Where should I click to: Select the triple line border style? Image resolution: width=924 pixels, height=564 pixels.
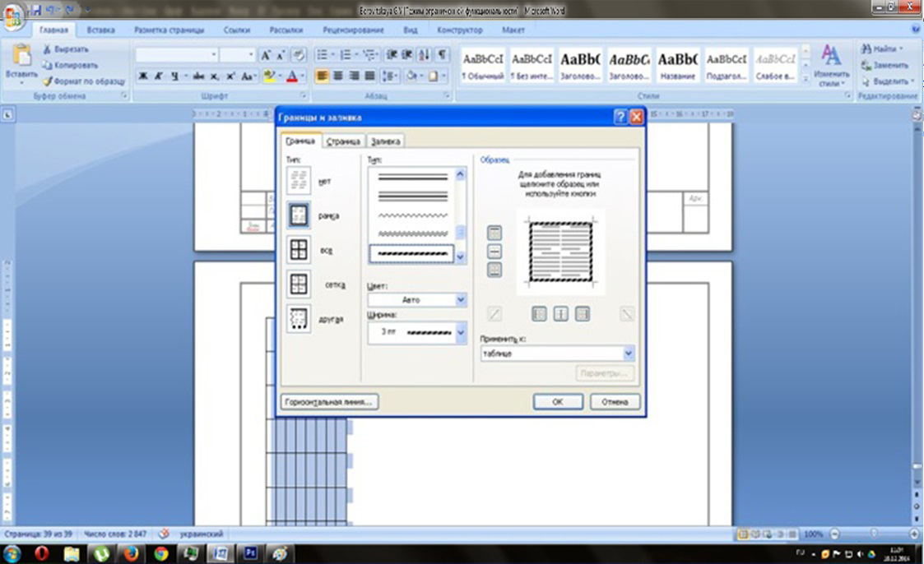click(412, 196)
